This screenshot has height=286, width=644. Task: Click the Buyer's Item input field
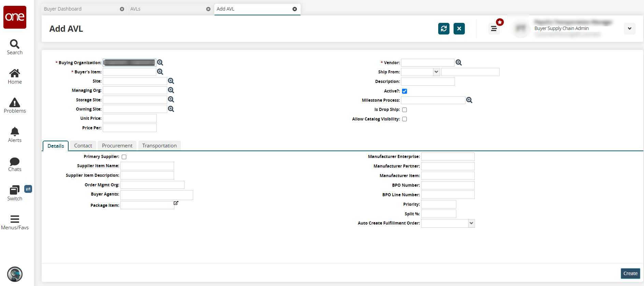(x=129, y=72)
